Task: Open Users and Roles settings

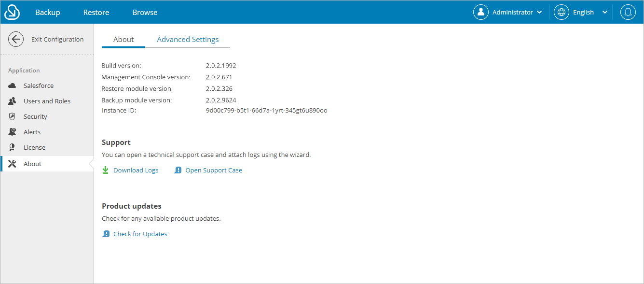Action: [47, 101]
